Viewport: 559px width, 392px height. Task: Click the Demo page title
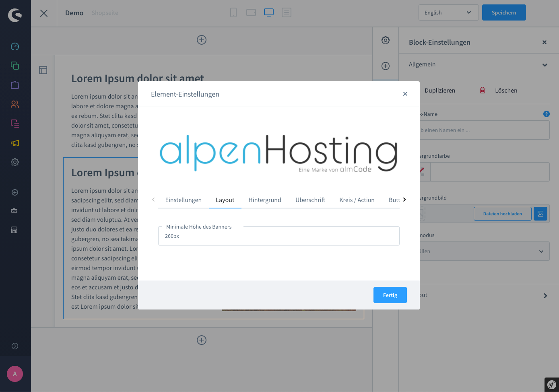[74, 13]
